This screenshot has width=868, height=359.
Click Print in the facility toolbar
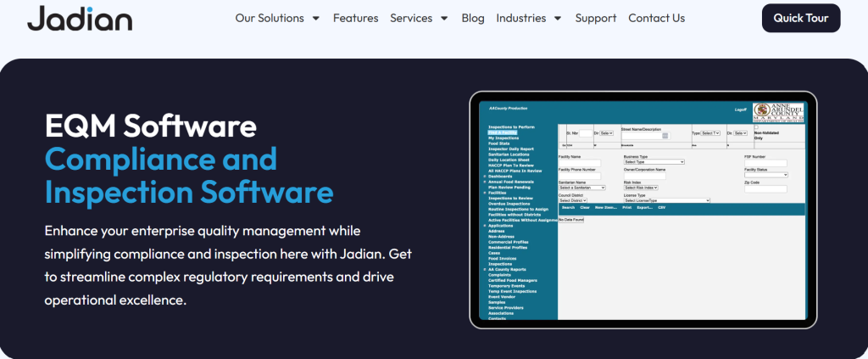click(627, 208)
